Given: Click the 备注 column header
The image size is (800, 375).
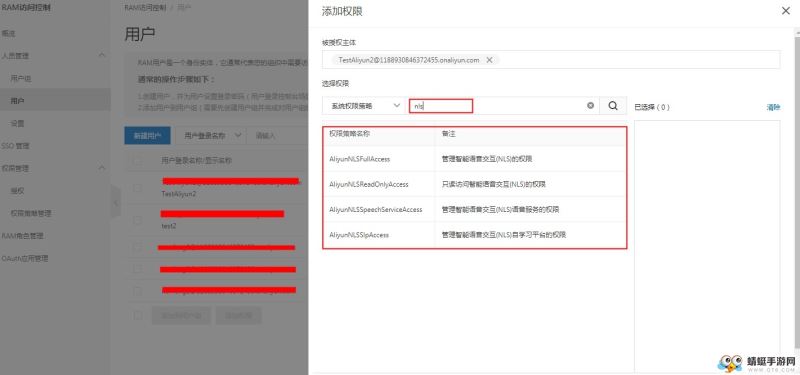Looking at the screenshot, I should tap(448, 133).
